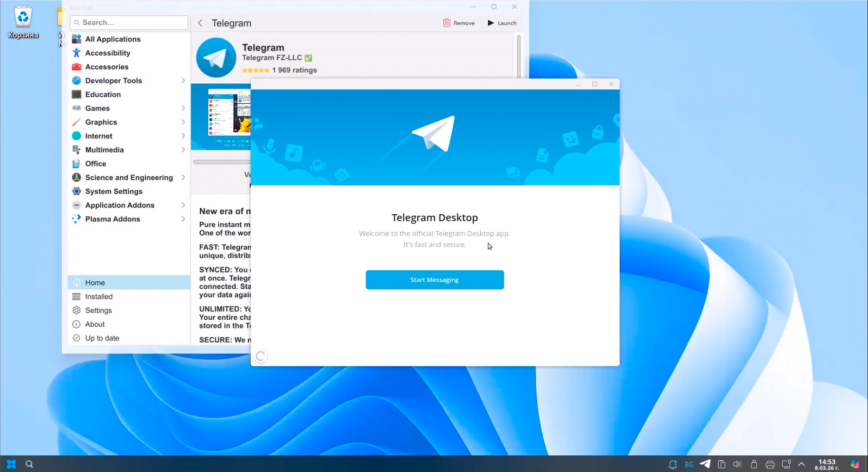
Task: Click the Accessibility category icon
Action: click(x=76, y=53)
